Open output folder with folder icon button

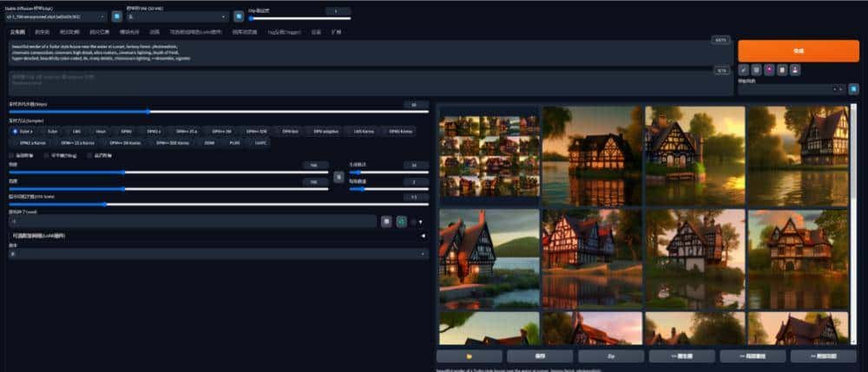[469, 356]
